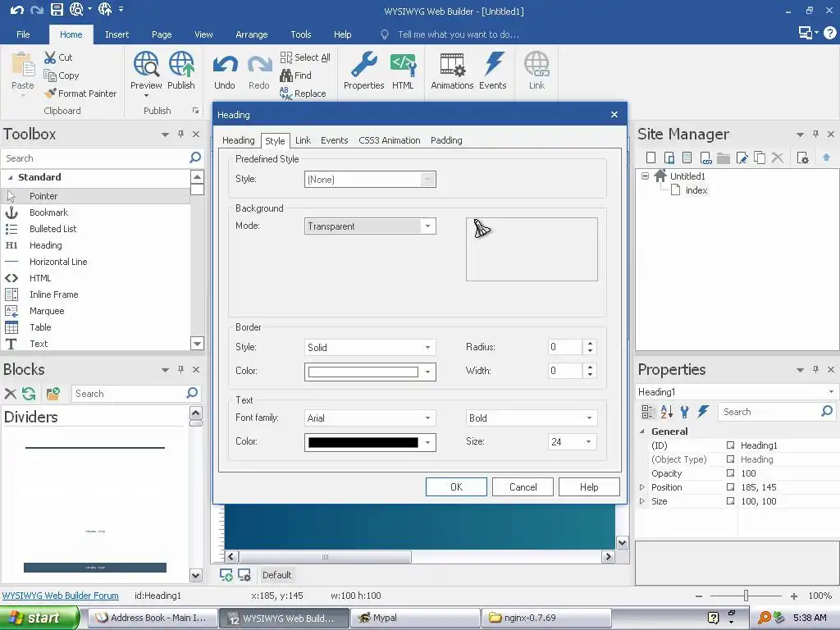Click the zoom slider handle in status bar
This screenshot has width=840, height=630.
click(746, 596)
